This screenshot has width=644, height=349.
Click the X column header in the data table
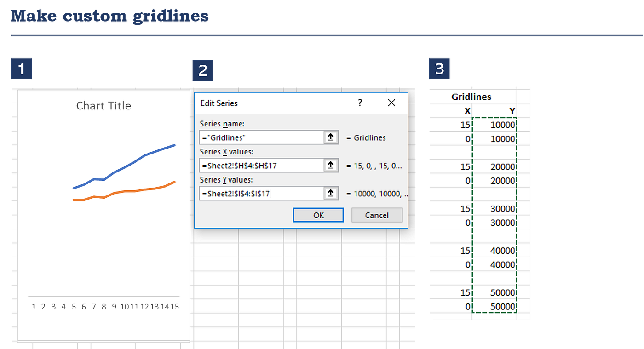coord(467,110)
